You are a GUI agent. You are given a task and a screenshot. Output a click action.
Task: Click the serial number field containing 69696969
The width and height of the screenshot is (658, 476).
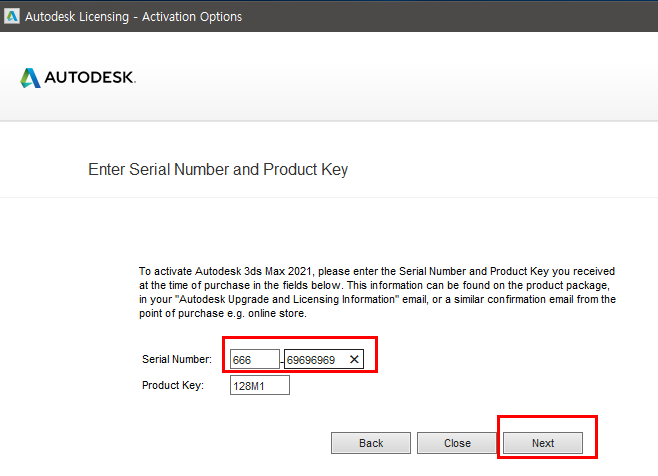315,359
